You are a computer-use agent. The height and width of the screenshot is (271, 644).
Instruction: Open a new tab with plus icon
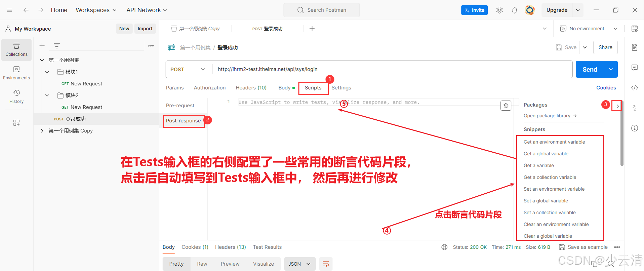[312, 29]
